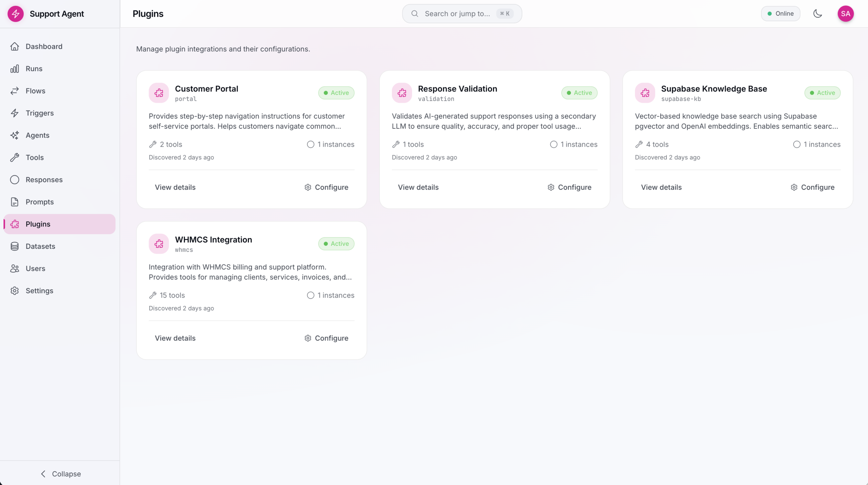Click the Response Validation title

pyautogui.click(x=457, y=89)
